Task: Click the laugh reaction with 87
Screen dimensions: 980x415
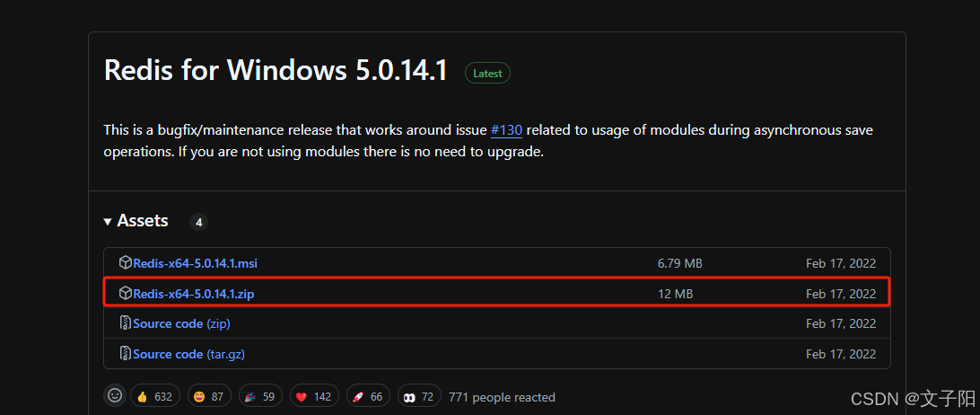Action: tap(209, 396)
